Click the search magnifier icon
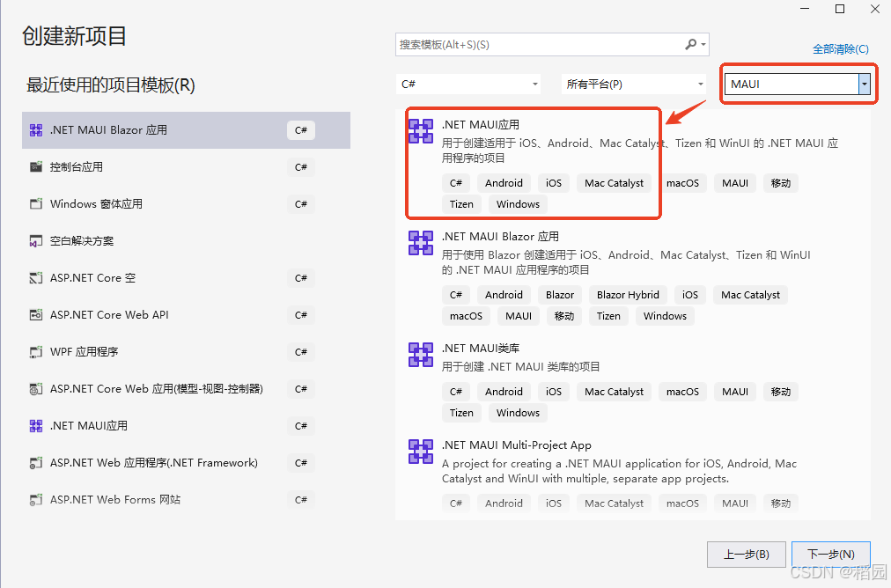Screen dimensions: 891x588 [690, 44]
